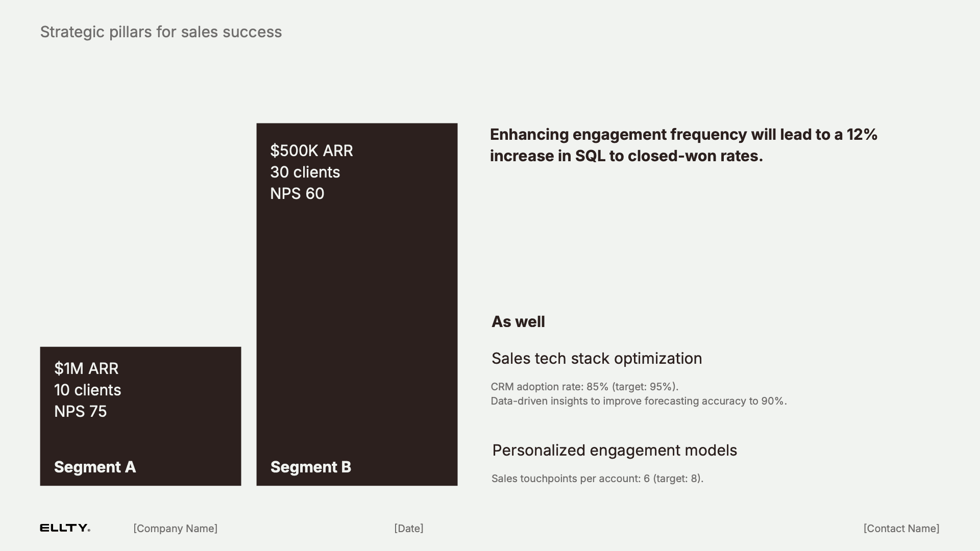This screenshot has width=980, height=551.
Task: Select the Segment B bar label
Action: click(310, 467)
